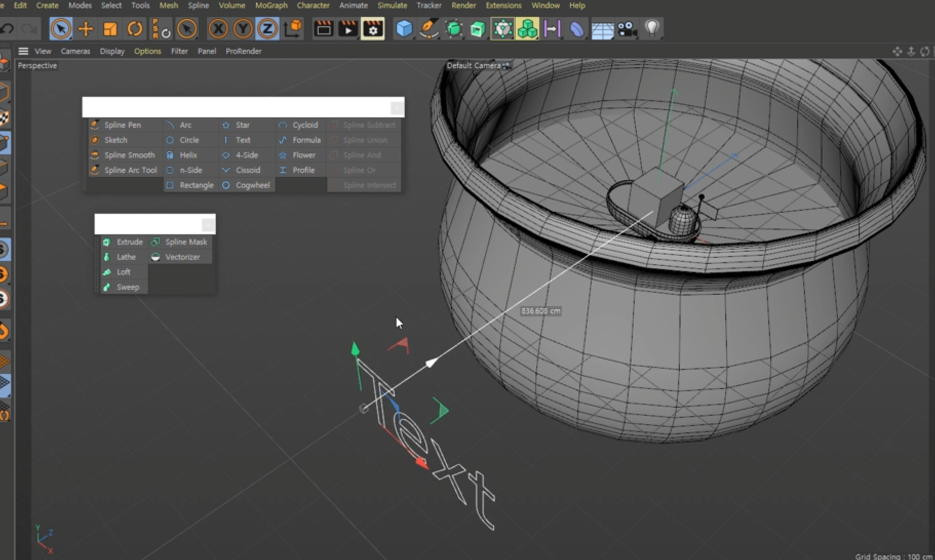Add Camera object icon
This screenshot has height=560, width=935.
point(627,29)
